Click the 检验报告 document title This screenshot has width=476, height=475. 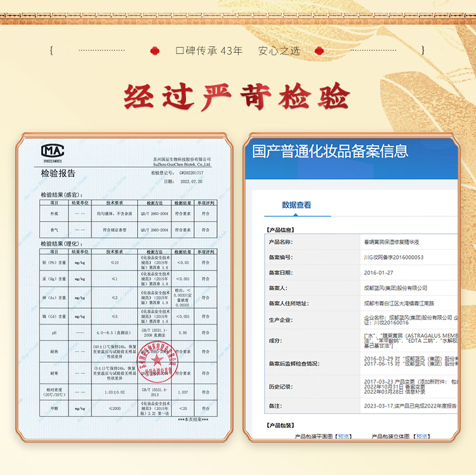point(58,173)
